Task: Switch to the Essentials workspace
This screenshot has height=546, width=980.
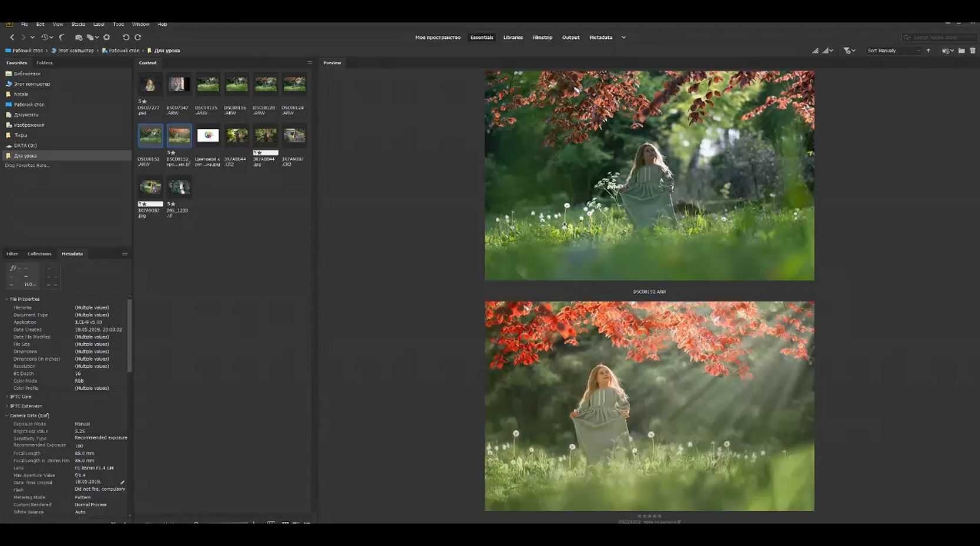Action: (482, 38)
